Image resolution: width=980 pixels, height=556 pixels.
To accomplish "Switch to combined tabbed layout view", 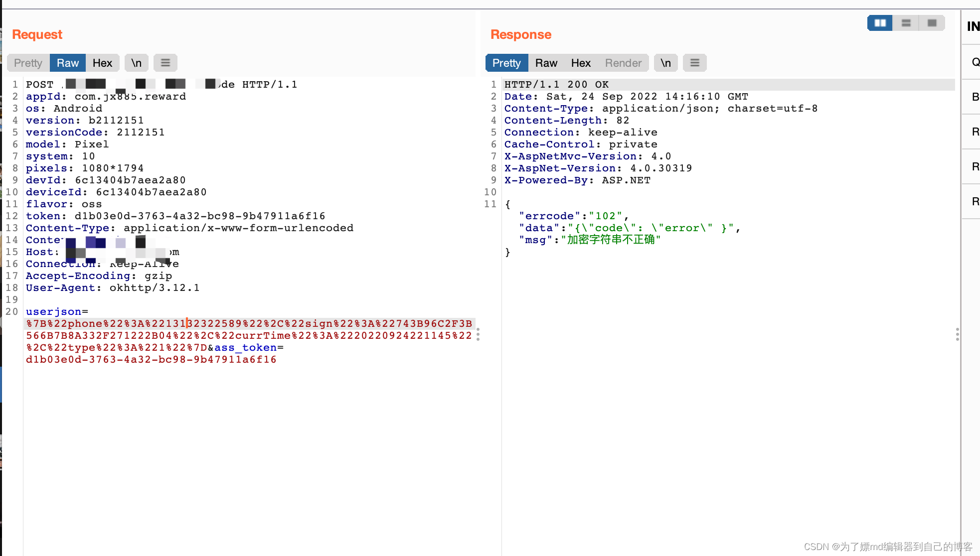I will pyautogui.click(x=932, y=23).
